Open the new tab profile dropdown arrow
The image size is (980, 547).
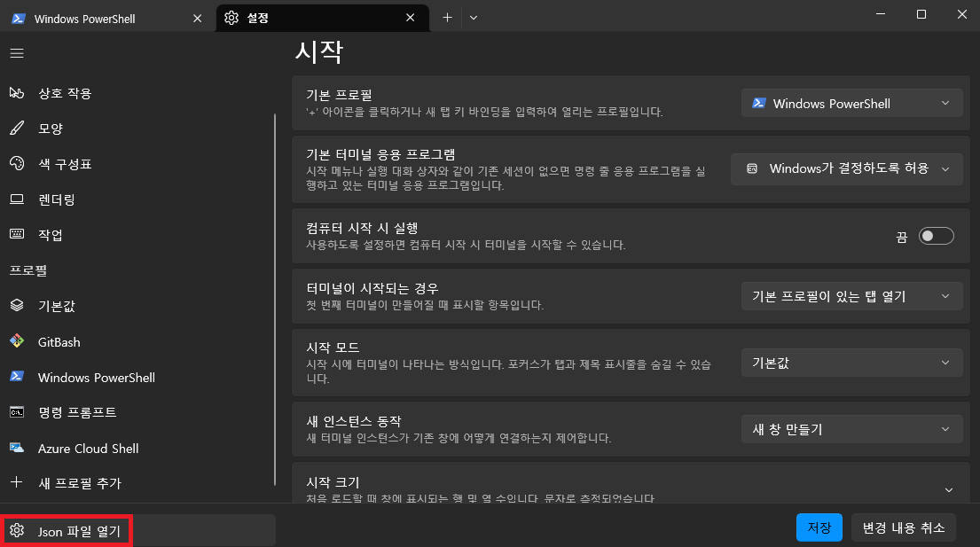point(474,18)
